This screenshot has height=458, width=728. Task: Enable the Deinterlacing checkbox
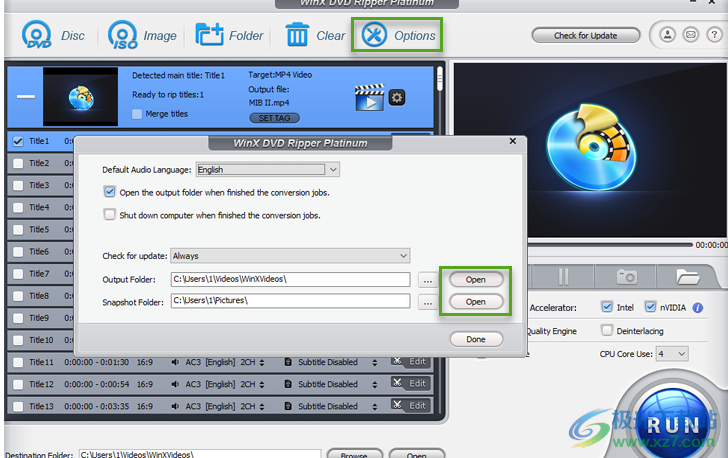coord(607,330)
